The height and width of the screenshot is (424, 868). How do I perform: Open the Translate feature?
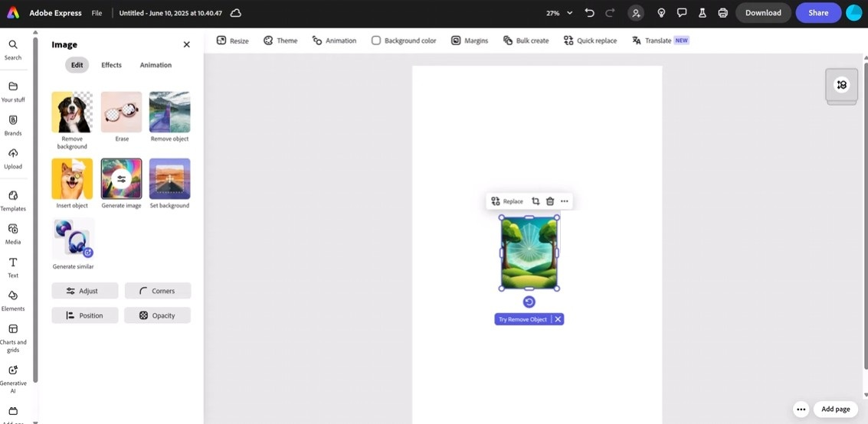click(660, 41)
